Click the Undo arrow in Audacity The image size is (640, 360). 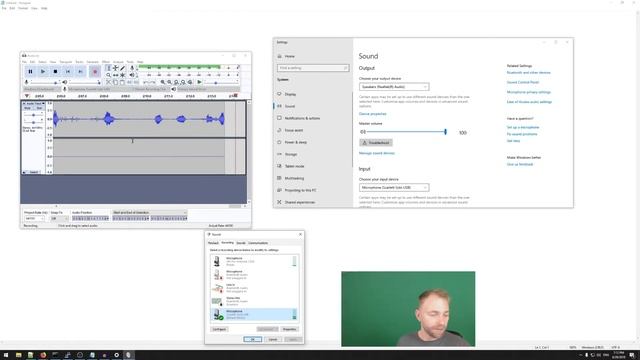coord(146,82)
